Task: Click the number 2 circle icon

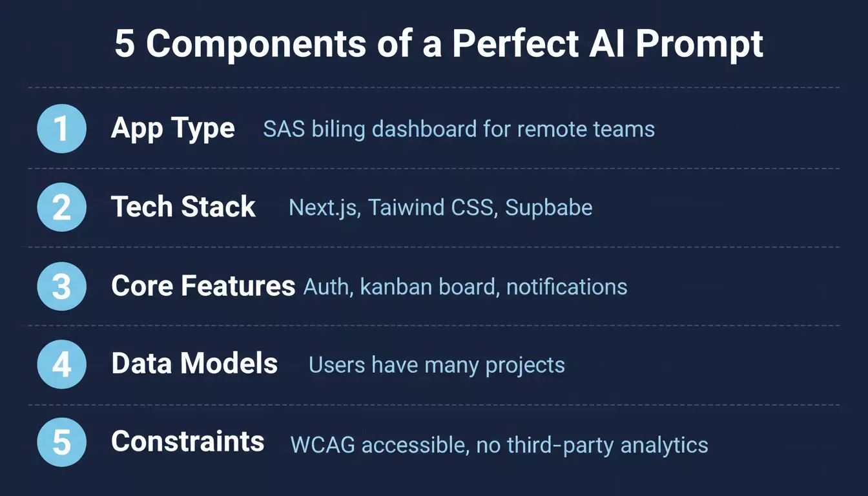Action: (x=61, y=207)
